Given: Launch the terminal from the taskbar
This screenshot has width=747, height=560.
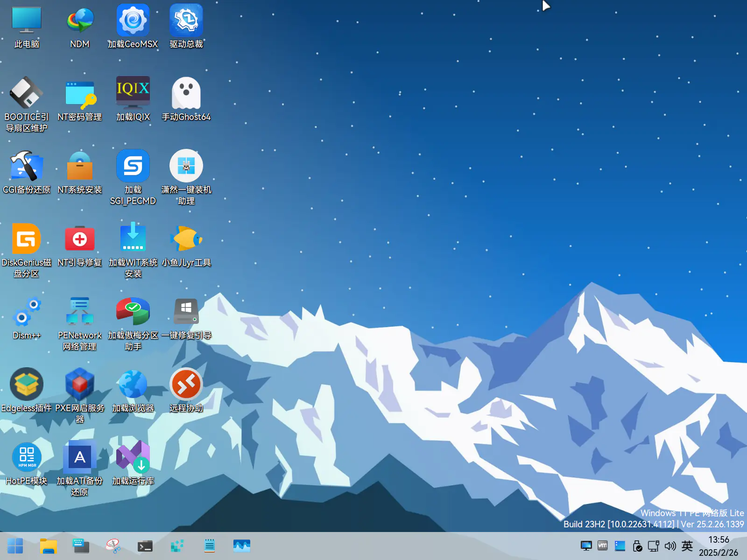Looking at the screenshot, I should coord(145,546).
